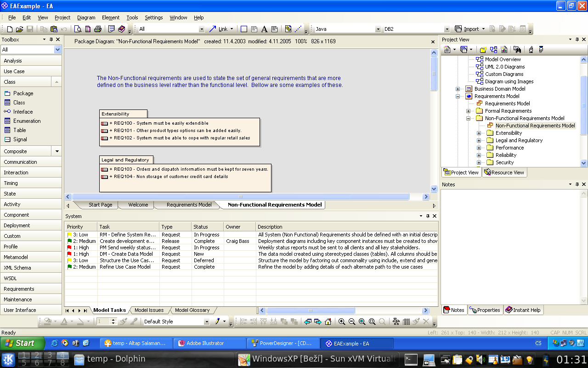Collapse the Requirements Model tree node

(458, 96)
